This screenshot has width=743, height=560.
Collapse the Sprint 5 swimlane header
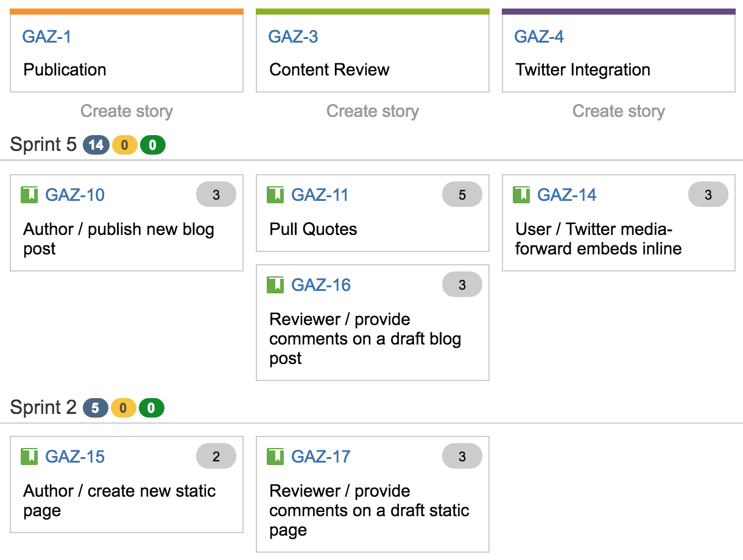click(44, 145)
